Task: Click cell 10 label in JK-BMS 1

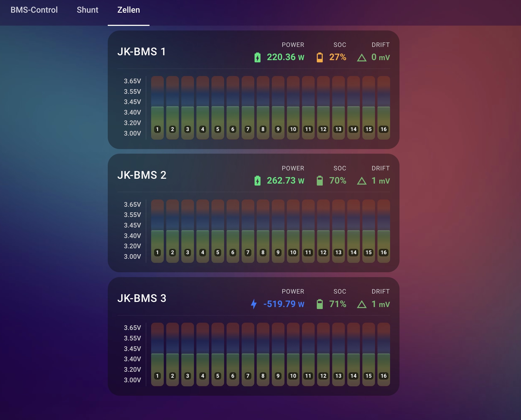Action: [x=293, y=129]
